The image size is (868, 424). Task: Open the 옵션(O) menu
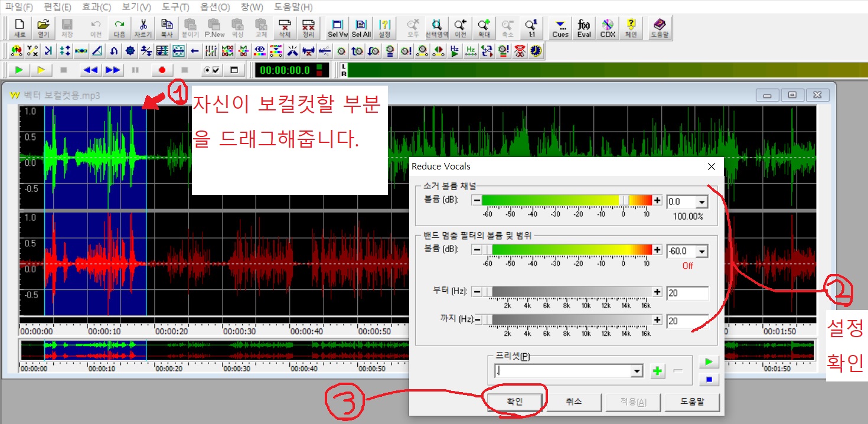point(215,7)
